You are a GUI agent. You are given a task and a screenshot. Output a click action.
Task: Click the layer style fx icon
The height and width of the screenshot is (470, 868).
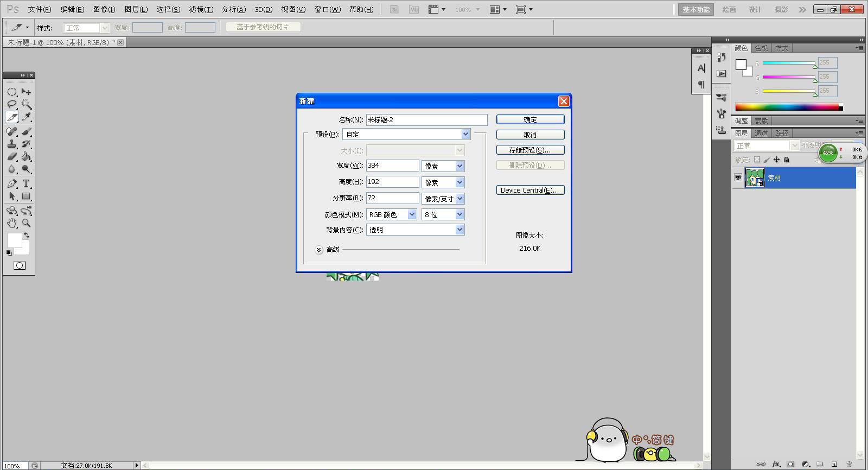pos(776,464)
